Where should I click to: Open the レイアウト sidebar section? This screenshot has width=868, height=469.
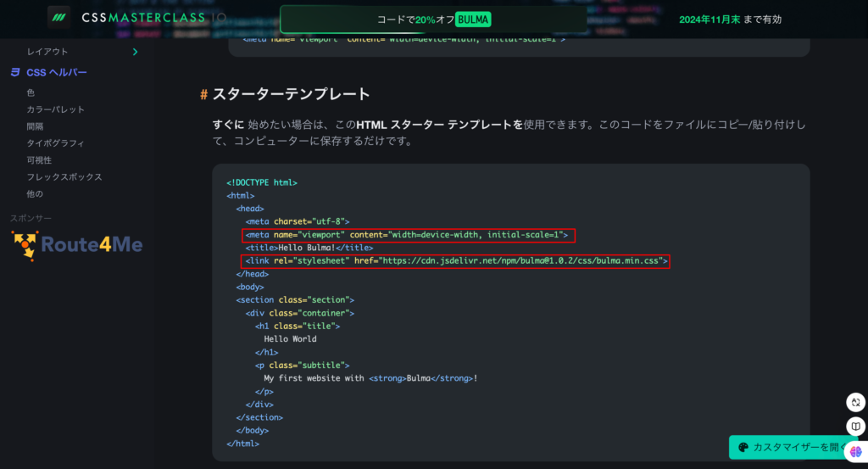pyautogui.click(x=47, y=52)
